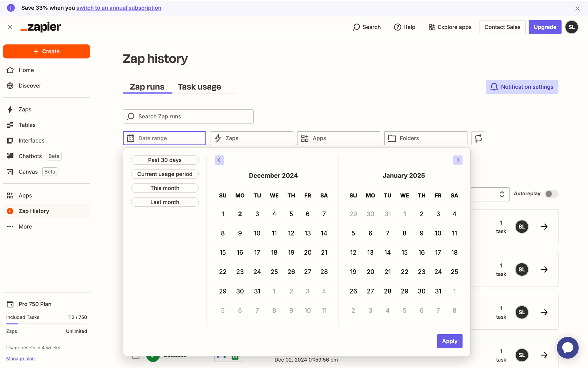Open Zaps in sidebar
588x368 pixels.
point(47,109)
